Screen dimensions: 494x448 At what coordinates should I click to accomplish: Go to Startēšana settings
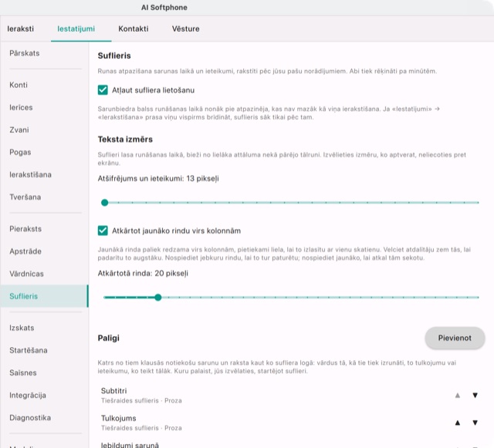(x=45, y=350)
